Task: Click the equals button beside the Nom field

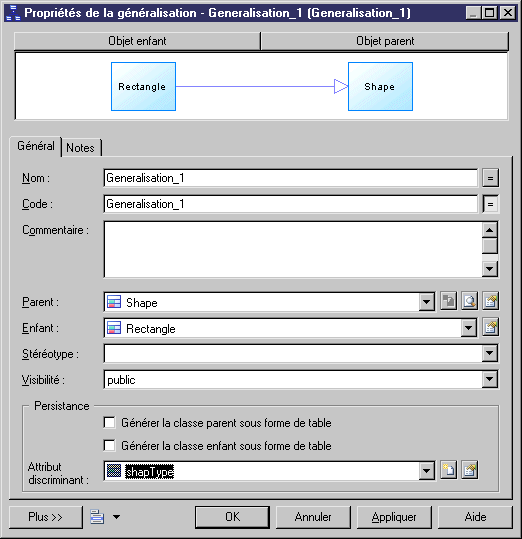Action: (490, 178)
